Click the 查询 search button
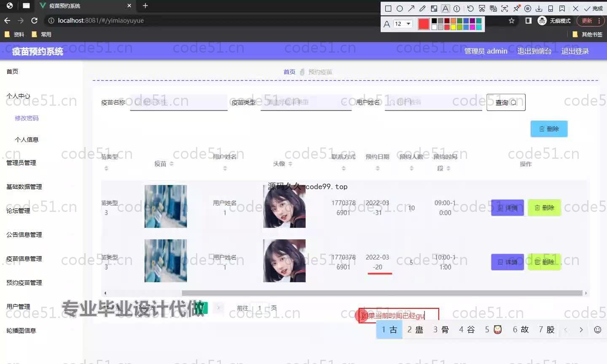This screenshot has width=607, height=364. (x=506, y=102)
